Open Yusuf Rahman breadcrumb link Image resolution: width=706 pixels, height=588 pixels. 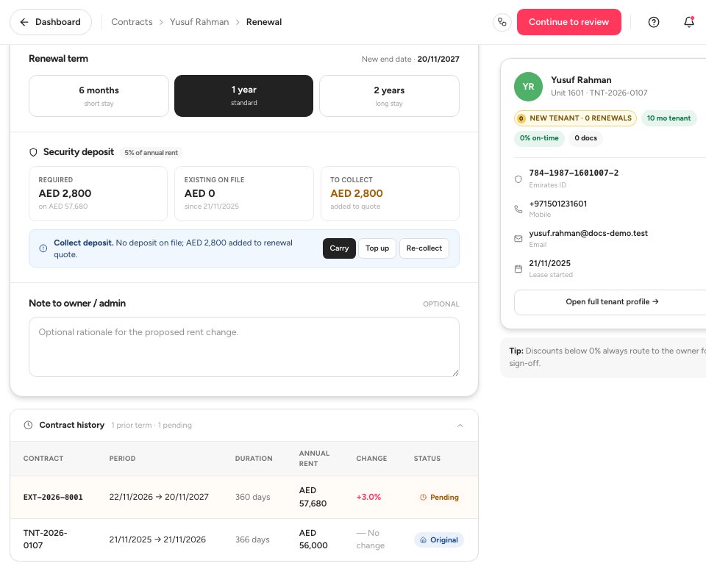tap(199, 22)
